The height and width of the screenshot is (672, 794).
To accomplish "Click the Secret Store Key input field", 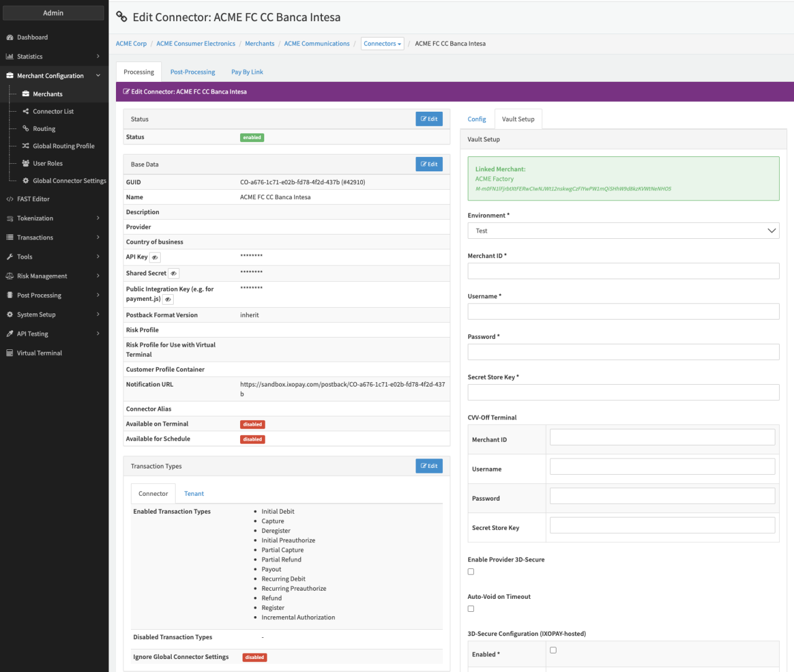I will pos(623,392).
